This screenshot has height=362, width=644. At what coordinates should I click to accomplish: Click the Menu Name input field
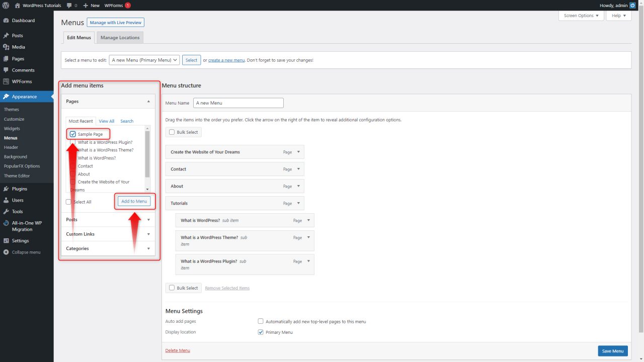[238, 103]
